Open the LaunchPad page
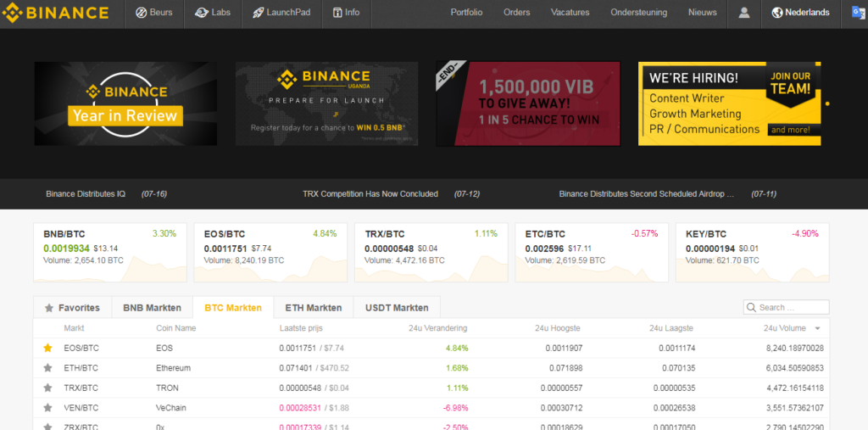 [x=281, y=12]
